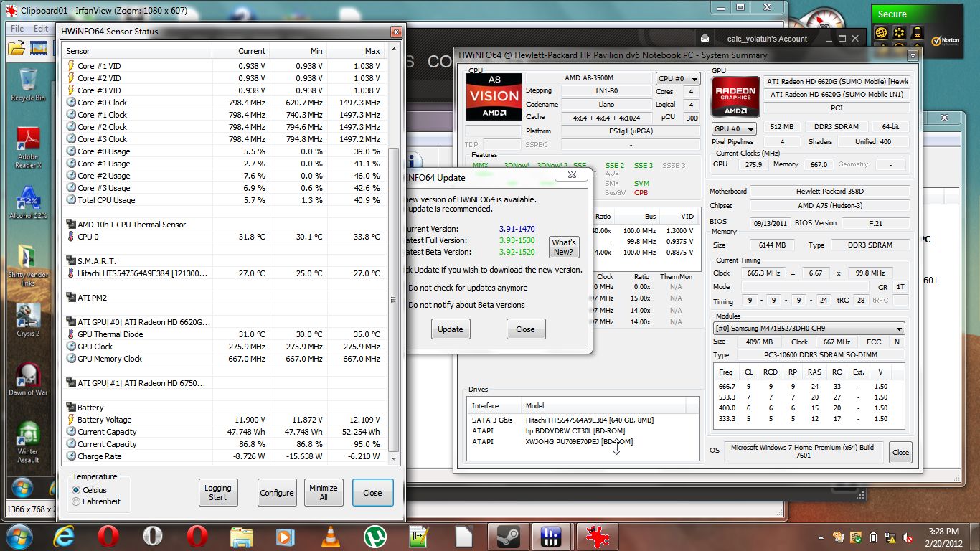Open the Norton globe icon in the gadget
Screen dimensions: 980x551
(881, 32)
